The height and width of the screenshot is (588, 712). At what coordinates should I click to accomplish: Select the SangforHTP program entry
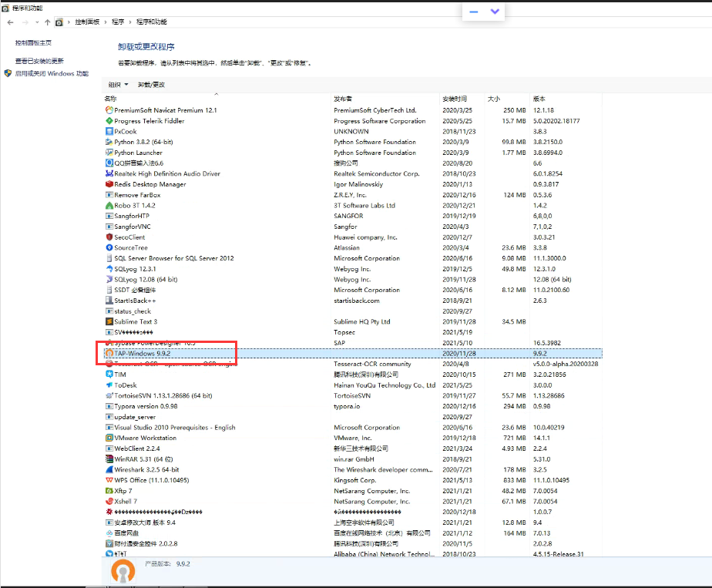pyautogui.click(x=353, y=216)
